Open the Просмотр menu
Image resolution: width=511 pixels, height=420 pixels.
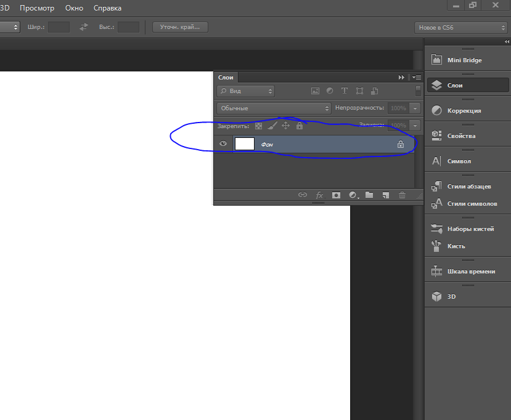37,8
